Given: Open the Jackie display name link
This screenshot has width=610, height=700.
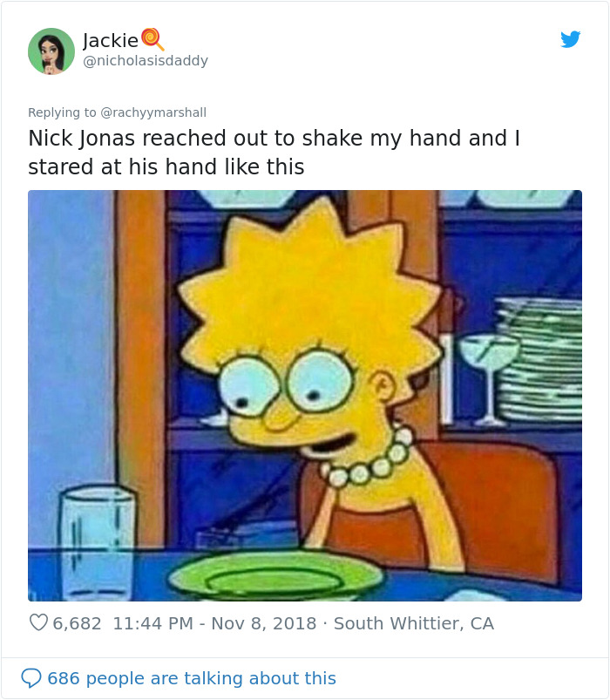Looking at the screenshot, I should pyautogui.click(x=111, y=41).
